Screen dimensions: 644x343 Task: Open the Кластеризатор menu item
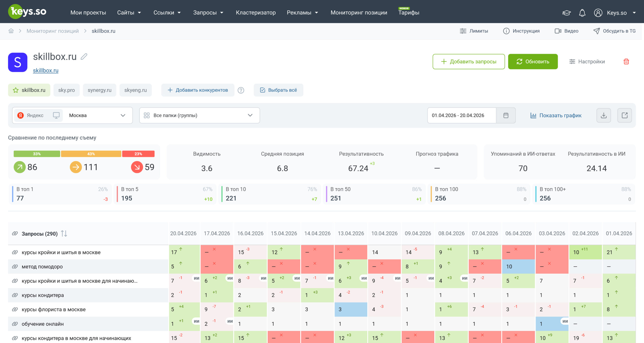coord(256,13)
